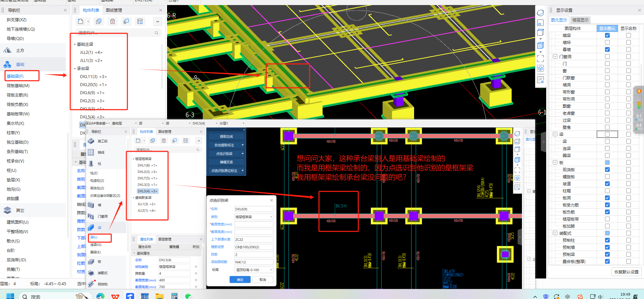644x299 pixels.
Task: Toggle 显示图元 checkbox for 预制柱
Action: point(607,240)
